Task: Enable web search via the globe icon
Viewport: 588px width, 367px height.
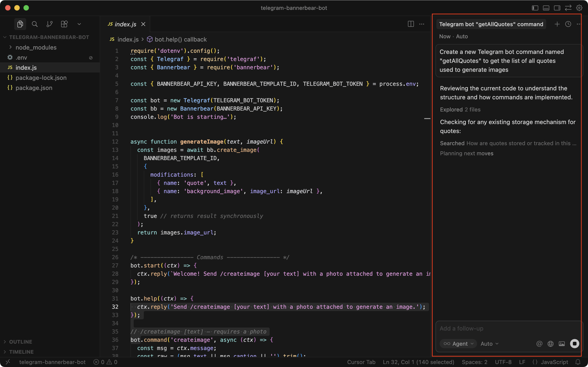Action: coord(551,344)
